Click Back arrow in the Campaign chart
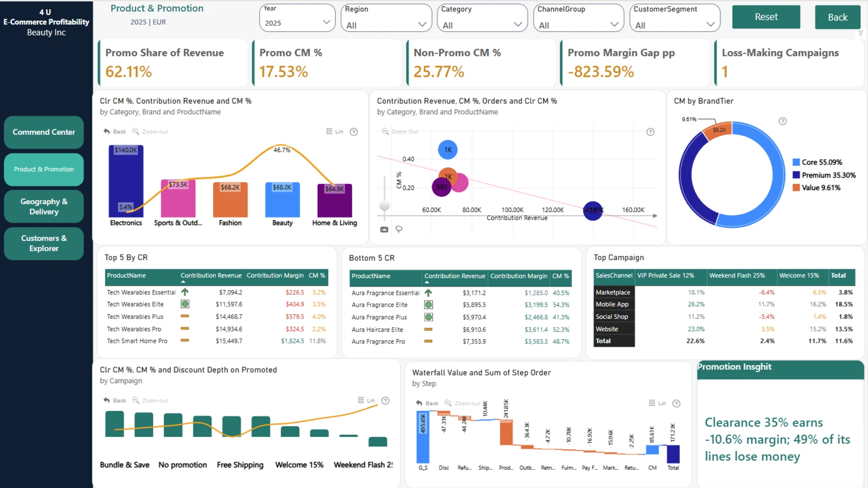The image size is (868, 488). coord(107,400)
